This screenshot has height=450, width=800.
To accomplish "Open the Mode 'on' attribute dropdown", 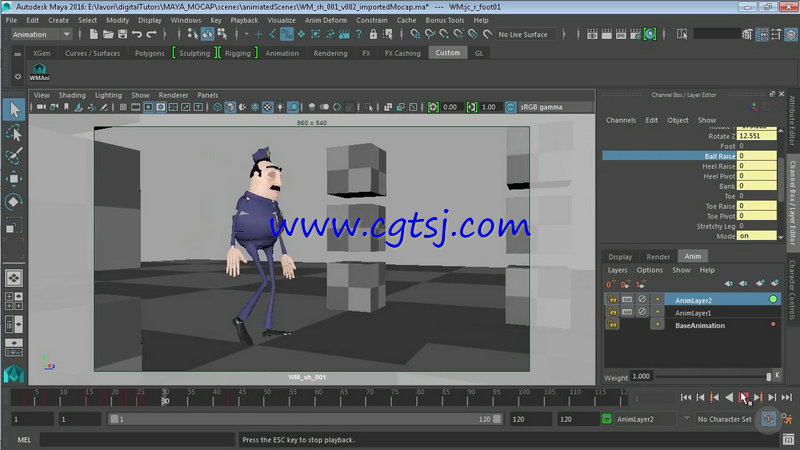I will [756, 236].
